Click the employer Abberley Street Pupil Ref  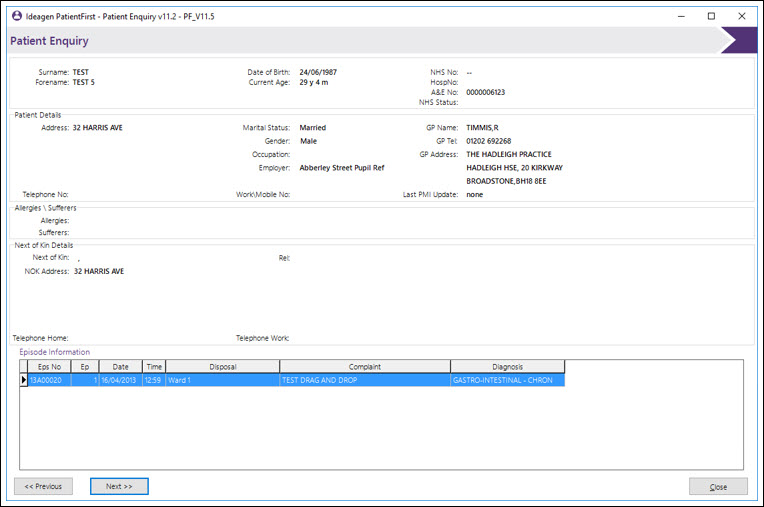(x=342, y=168)
